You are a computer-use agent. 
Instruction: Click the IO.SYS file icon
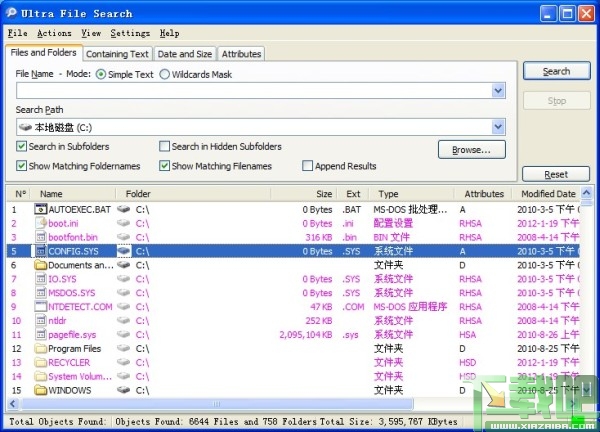[x=40, y=279]
